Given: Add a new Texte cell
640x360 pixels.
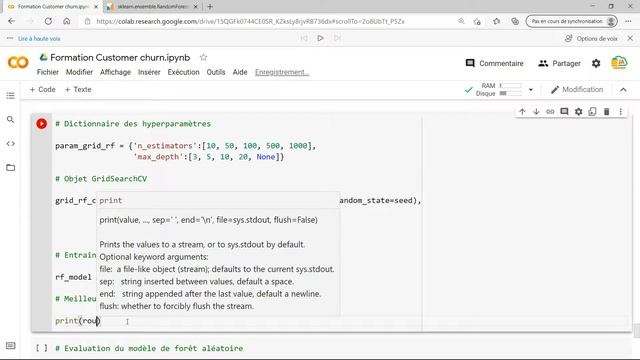Looking at the screenshot, I should pos(78,89).
